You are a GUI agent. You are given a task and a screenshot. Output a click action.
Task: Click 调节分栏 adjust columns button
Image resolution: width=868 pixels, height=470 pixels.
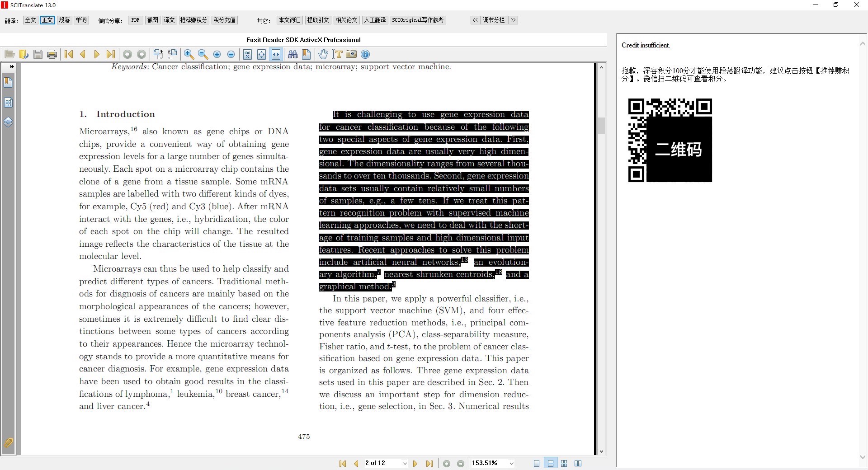(x=494, y=20)
